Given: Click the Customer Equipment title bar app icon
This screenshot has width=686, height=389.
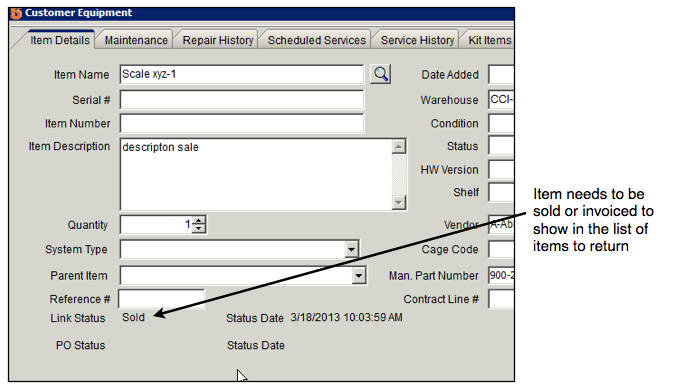Looking at the screenshot, I should [16, 13].
